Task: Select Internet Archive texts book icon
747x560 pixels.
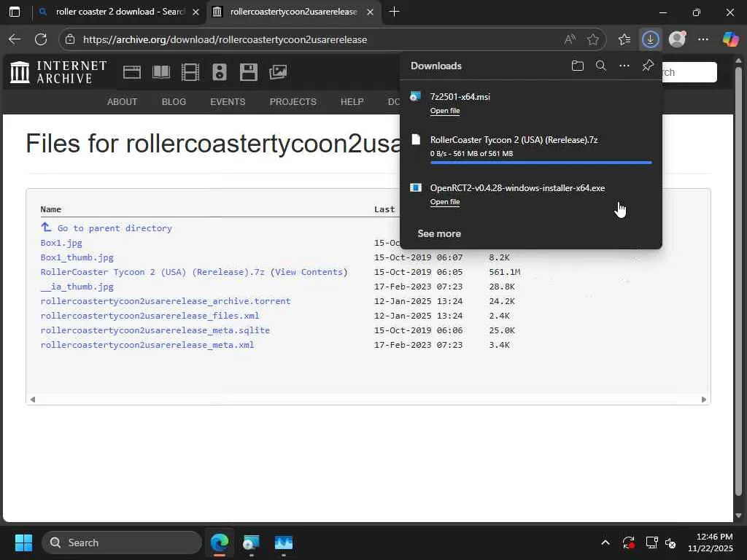Action: (x=160, y=71)
